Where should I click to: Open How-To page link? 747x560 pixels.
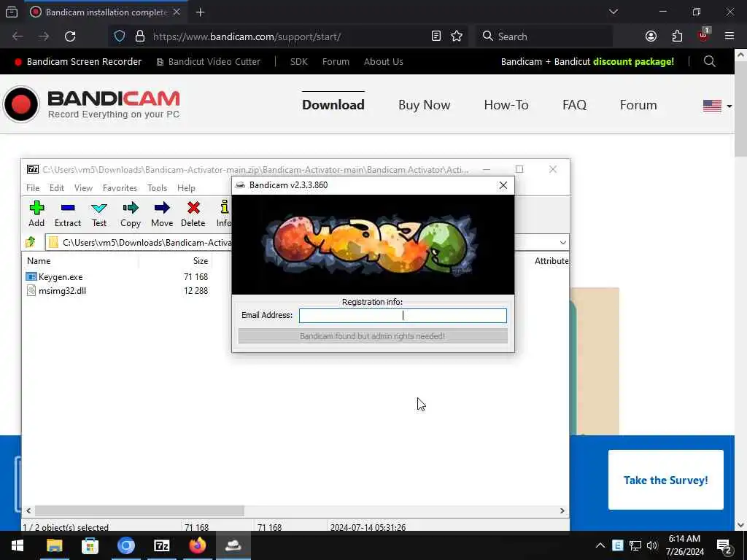(x=506, y=105)
